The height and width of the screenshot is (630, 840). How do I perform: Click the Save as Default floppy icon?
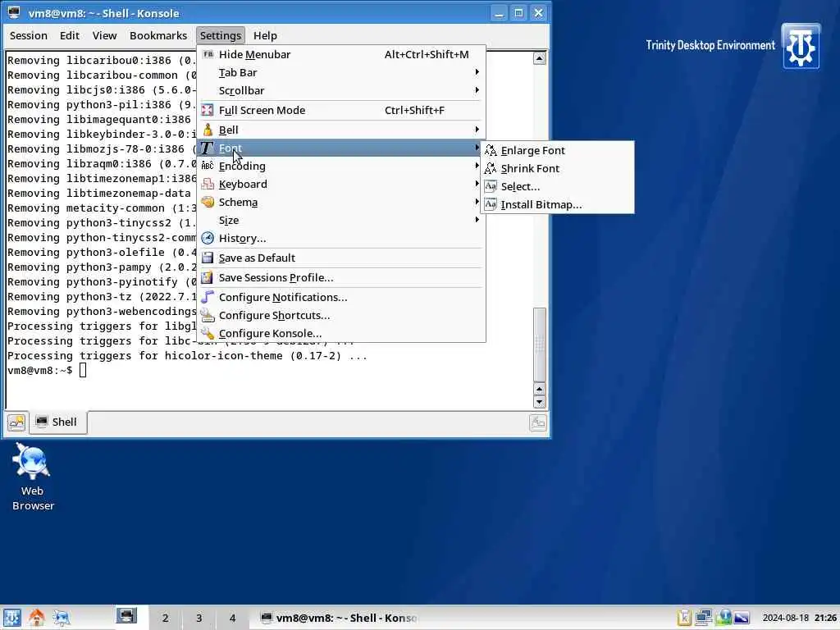tap(208, 258)
